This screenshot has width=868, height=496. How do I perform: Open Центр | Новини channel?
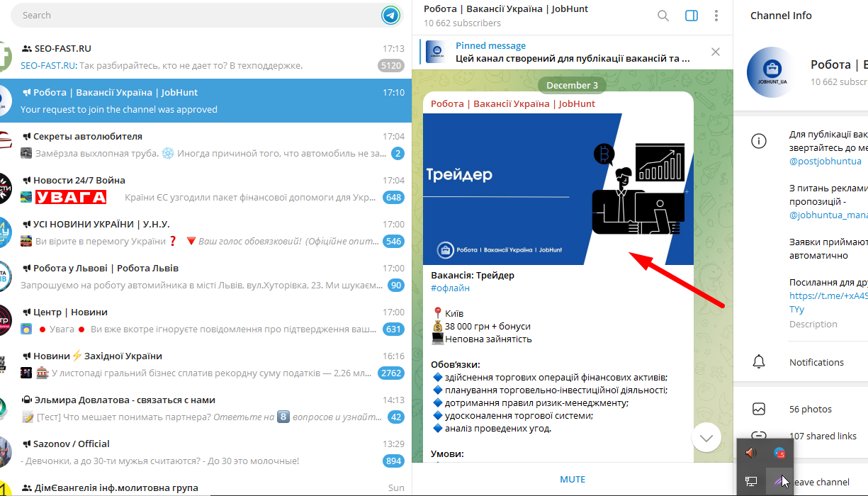coord(205,320)
